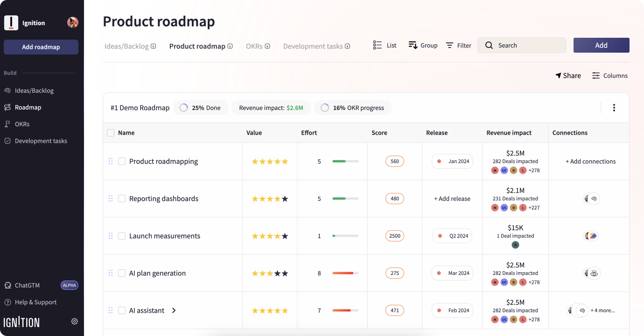Click the Share arrow icon
The width and height of the screenshot is (644, 336).
click(558, 75)
